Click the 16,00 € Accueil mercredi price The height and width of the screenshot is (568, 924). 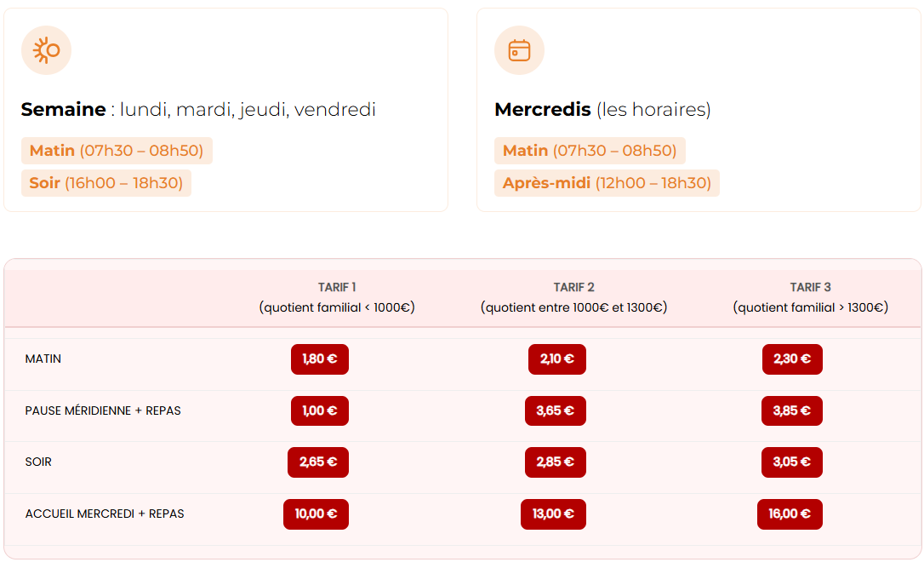tap(790, 514)
